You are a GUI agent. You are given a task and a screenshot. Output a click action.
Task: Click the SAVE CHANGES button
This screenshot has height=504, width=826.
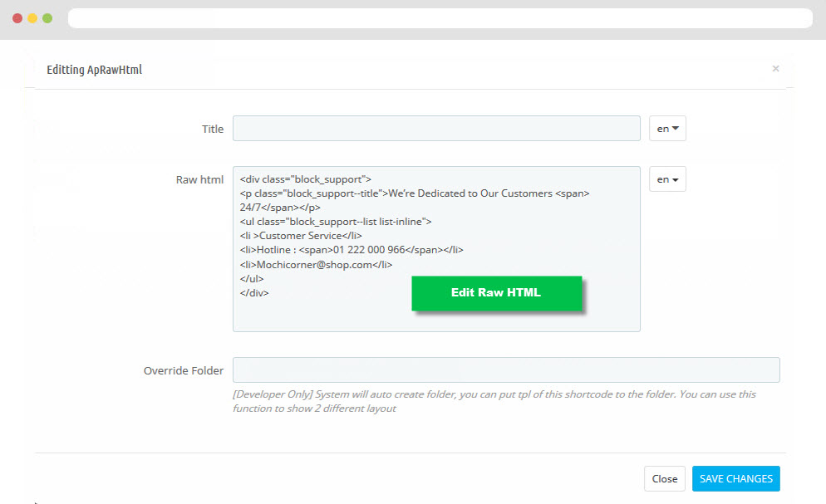pyautogui.click(x=736, y=479)
